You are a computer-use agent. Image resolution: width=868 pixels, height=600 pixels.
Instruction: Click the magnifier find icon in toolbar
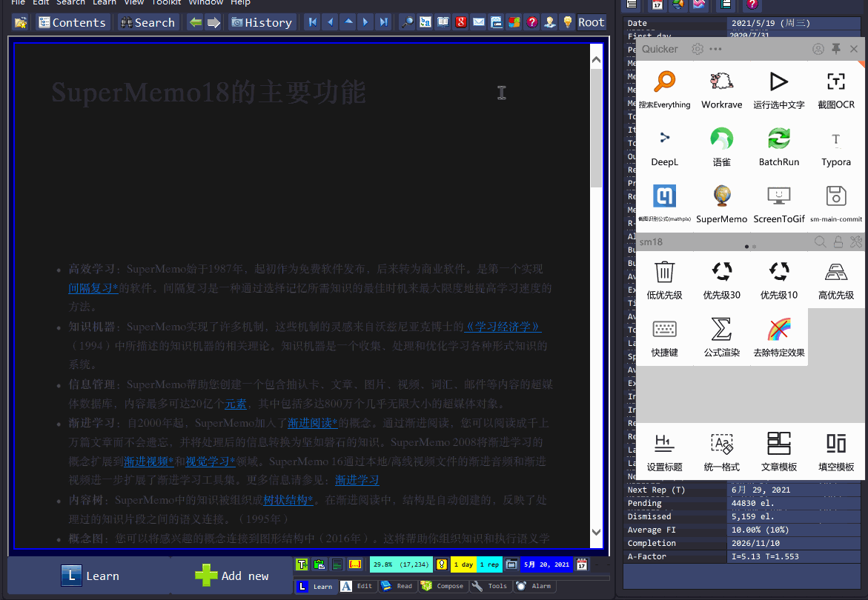click(408, 23)
